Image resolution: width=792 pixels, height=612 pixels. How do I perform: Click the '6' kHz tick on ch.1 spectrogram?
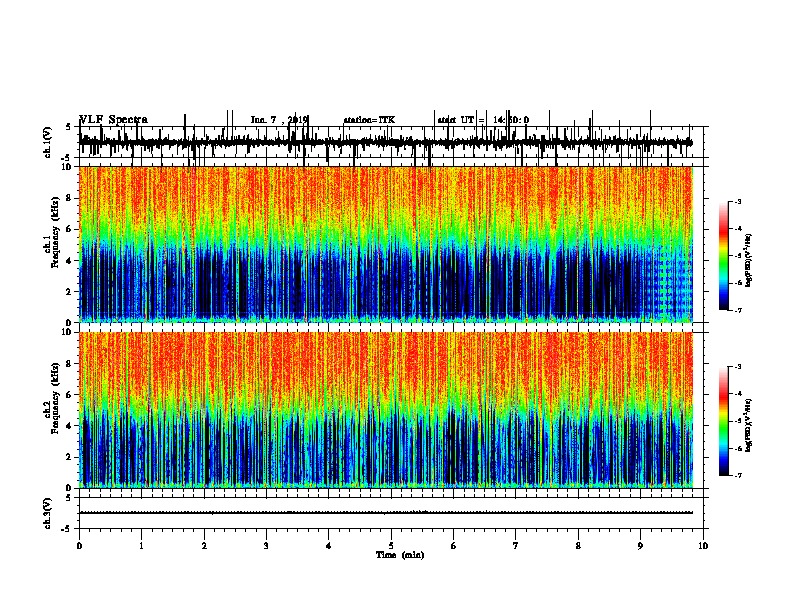point(70,229)
